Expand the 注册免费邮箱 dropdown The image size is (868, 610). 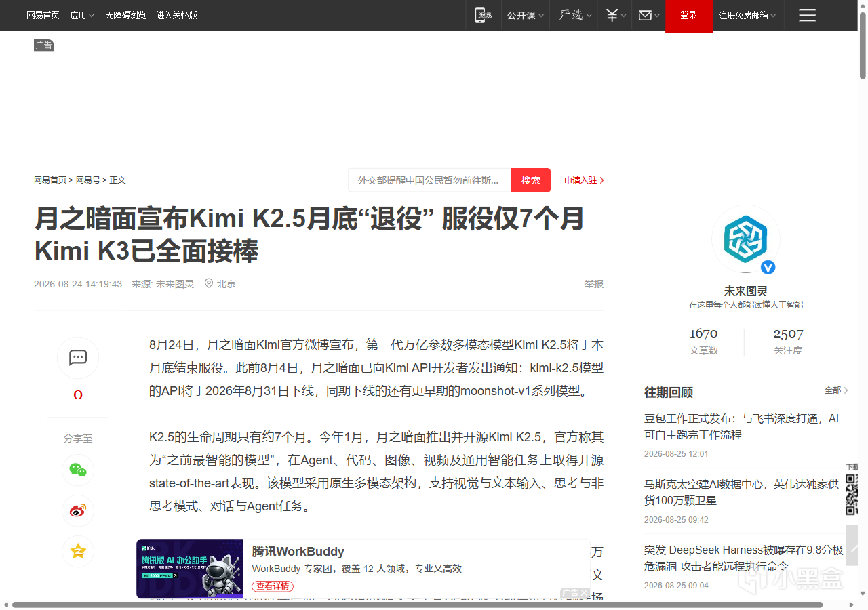point(748,15)
